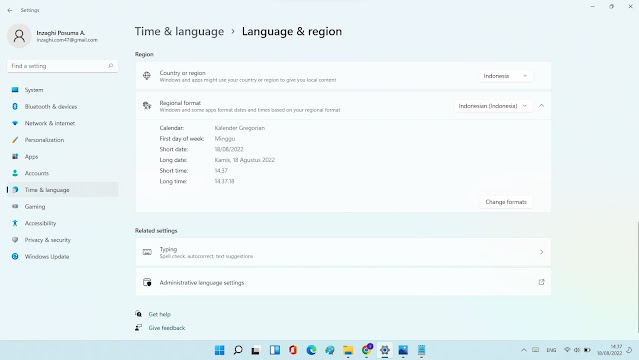This screenshot has height=360, width=639.
Task: Click the Calendar value Kalender Gregorian
Action: (240, 128)
